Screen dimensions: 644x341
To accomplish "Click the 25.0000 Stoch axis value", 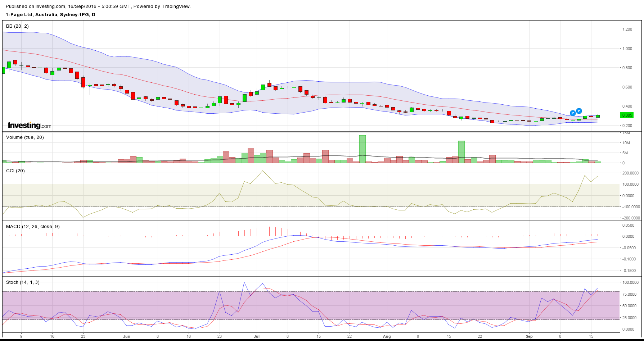I will tap(629, 318).
